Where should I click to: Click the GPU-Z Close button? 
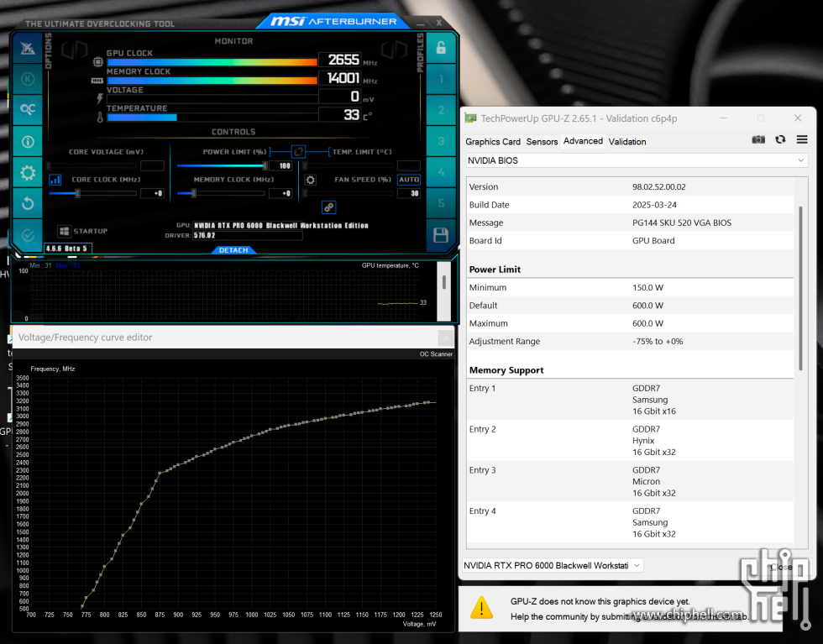pyautogui.click(x=781, y=567)
